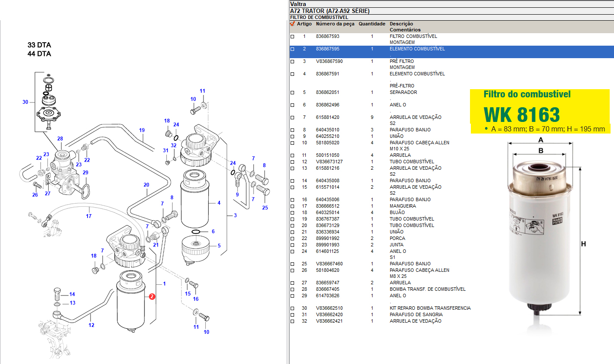Select callout number 30 in the diagram
This screenshot has width=614, height=364.
(25, 102)
